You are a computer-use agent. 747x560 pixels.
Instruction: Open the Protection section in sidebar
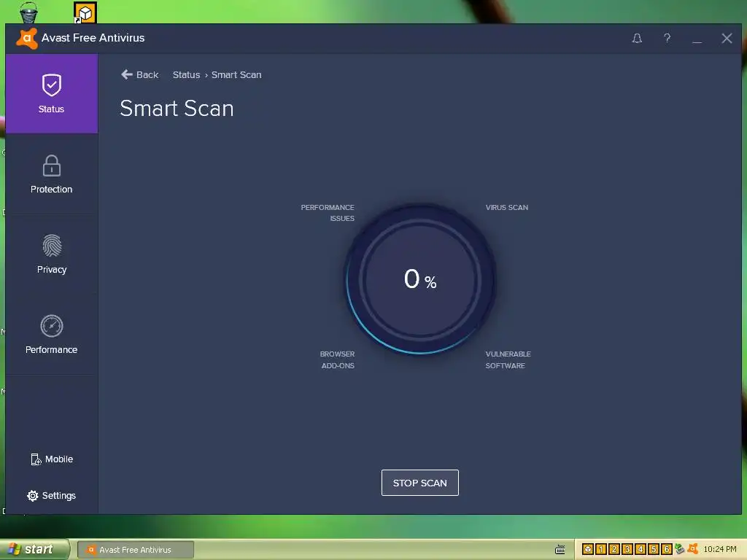coord(52,174)
